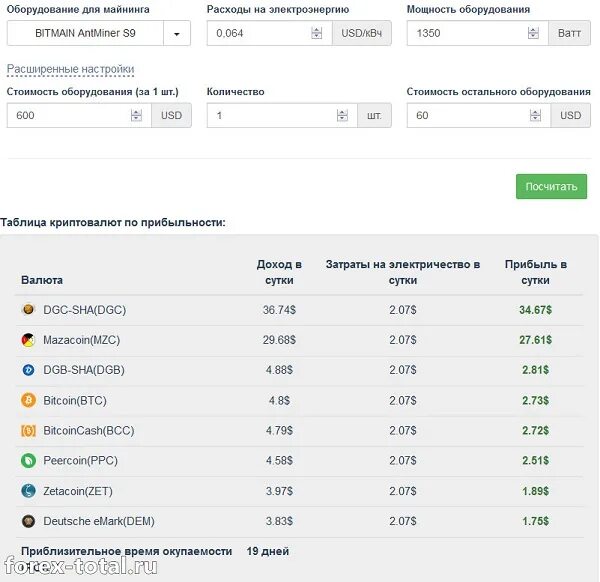Click daily income value 36.74$
Screen dimensions: 600x582
[x=279, y=310]
